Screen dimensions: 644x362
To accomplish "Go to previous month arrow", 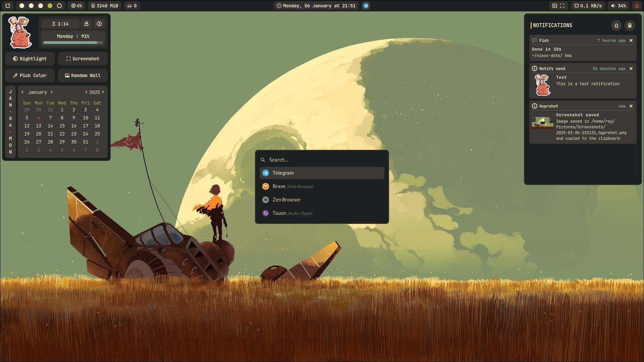I will (22, 92).
